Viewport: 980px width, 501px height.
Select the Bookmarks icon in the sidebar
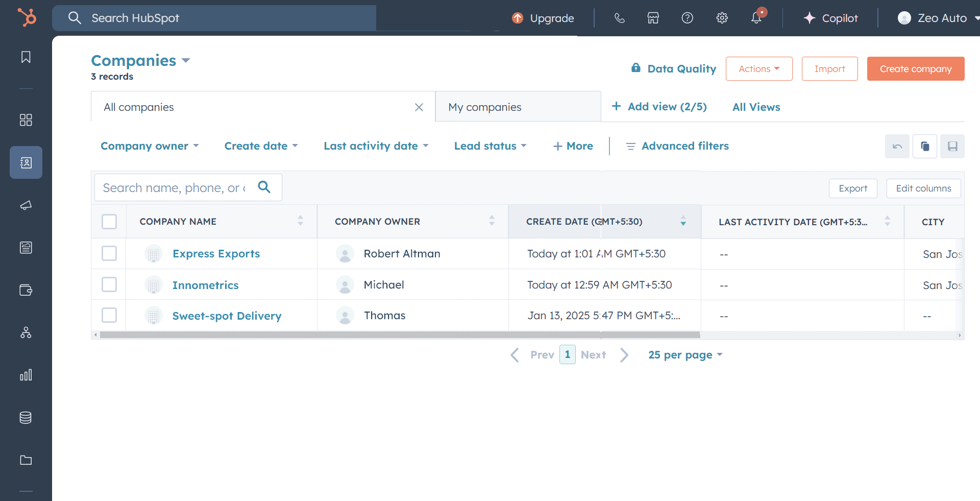point(26,57)
